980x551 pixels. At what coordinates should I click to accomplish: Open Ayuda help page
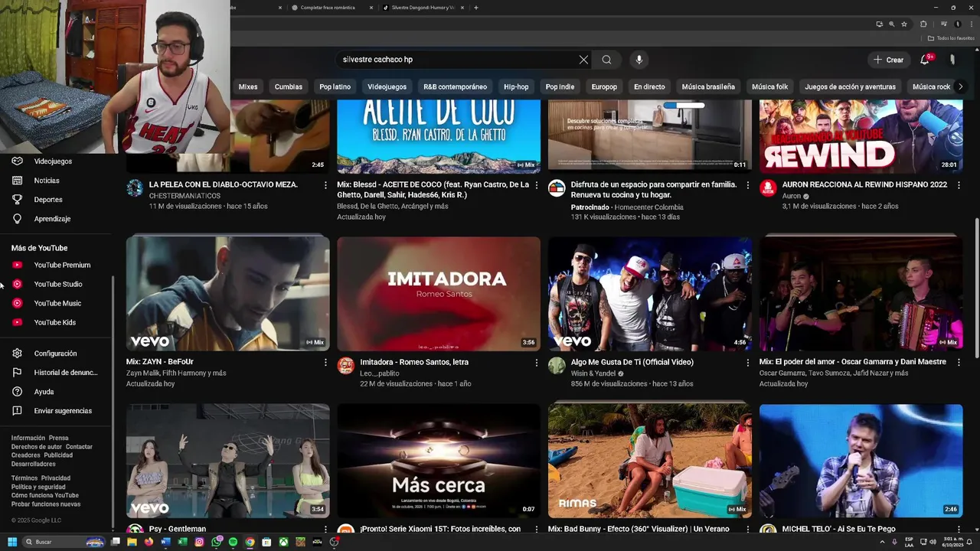44,392
